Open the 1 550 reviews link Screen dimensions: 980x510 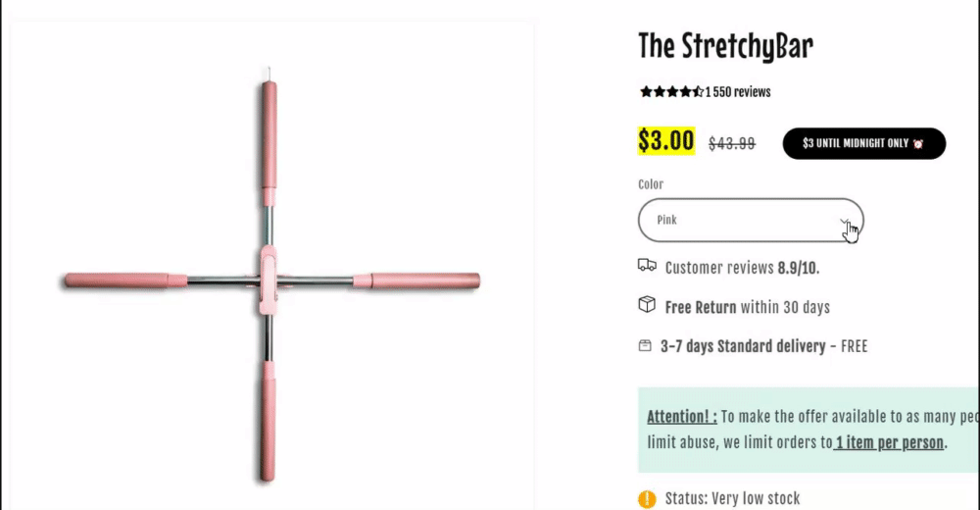click(x=738, y=92)
